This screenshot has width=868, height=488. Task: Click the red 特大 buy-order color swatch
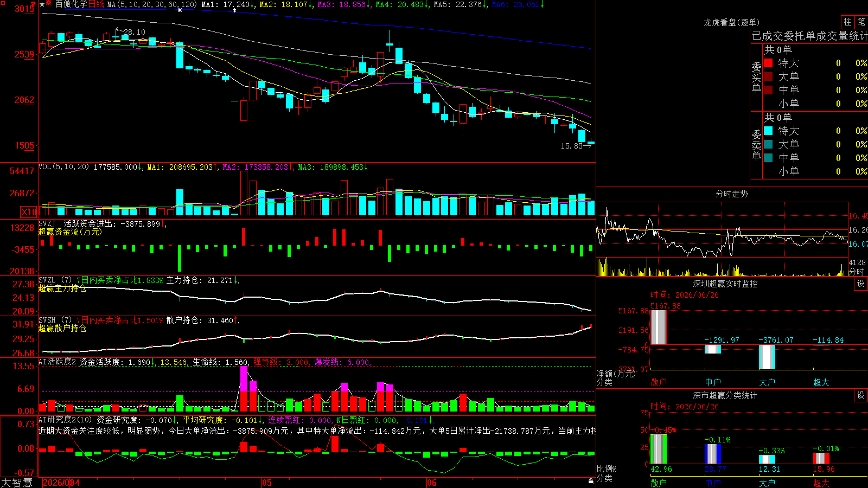pyautogui.click(x=768, y=63)
